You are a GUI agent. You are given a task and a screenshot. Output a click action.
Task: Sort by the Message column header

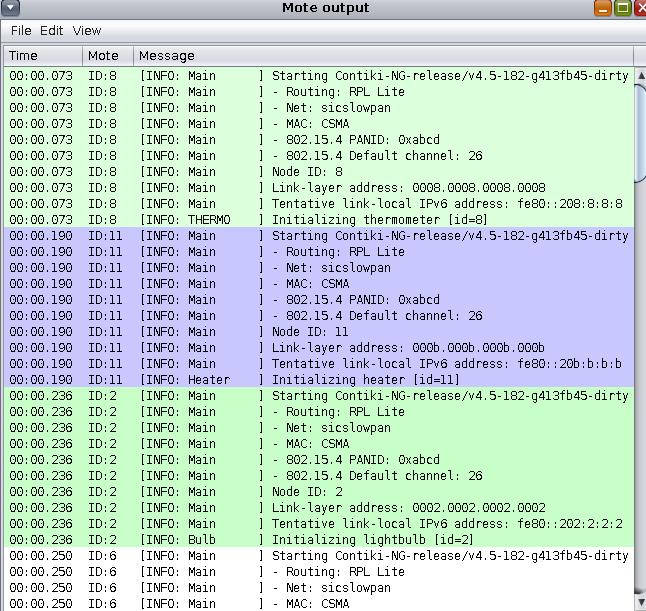[x=383, y=56]
